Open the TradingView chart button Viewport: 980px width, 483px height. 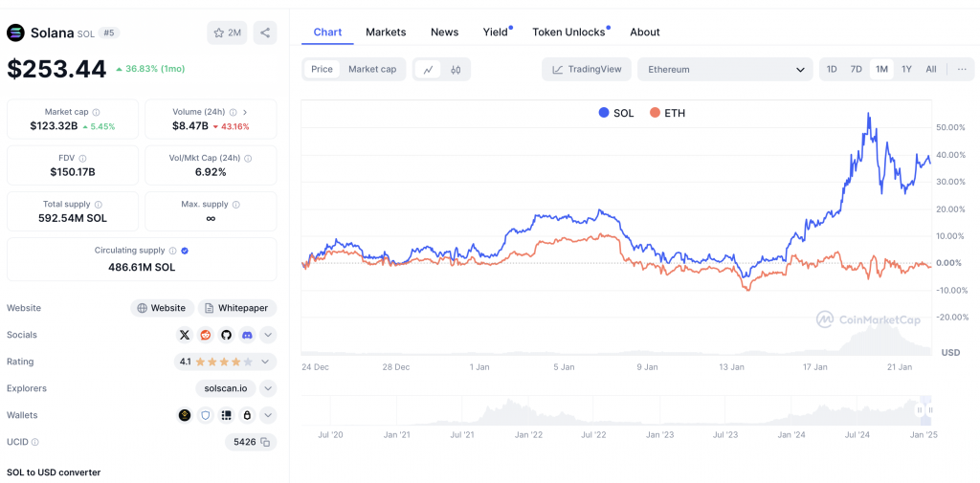pos(587,70)
